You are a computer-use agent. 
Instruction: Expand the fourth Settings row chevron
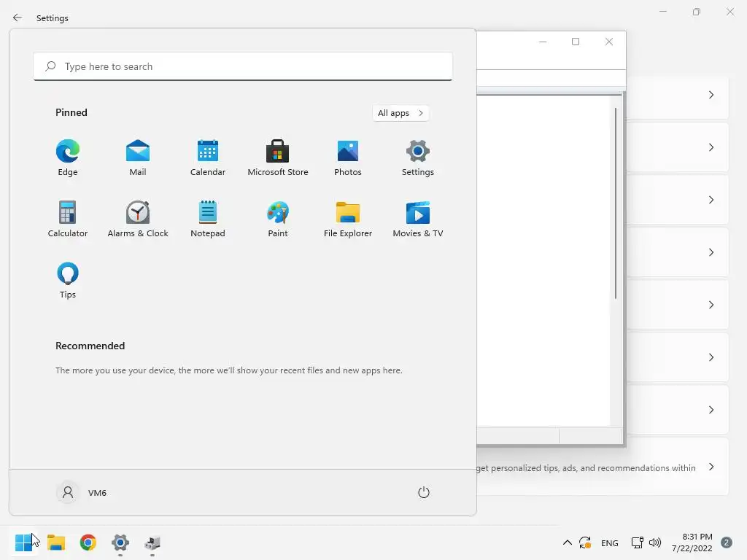(x=711, y=252)
